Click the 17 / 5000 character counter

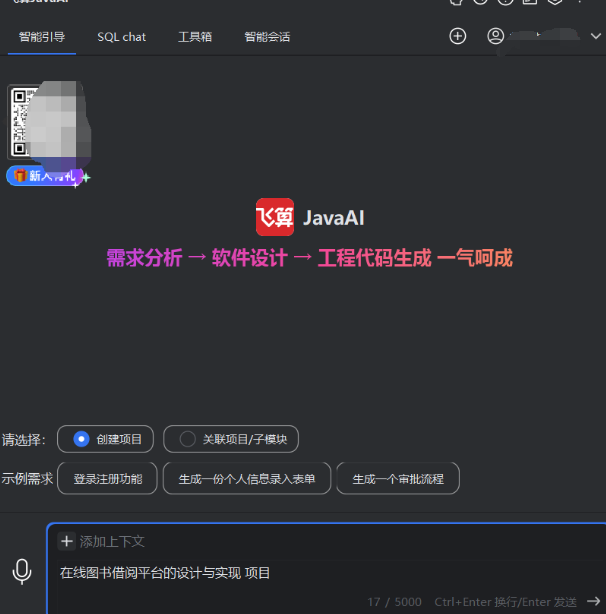(394, 602)
